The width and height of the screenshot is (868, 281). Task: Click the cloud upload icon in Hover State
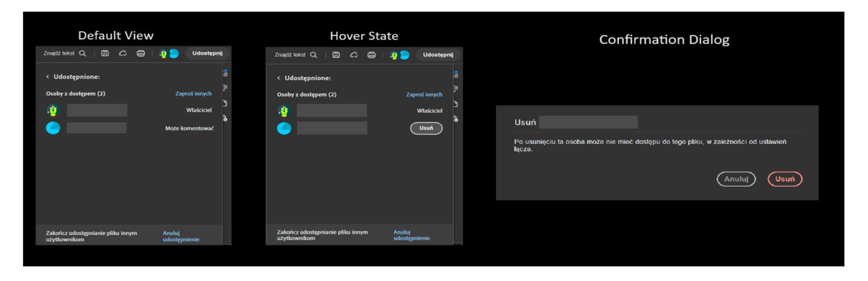[354, 55]
